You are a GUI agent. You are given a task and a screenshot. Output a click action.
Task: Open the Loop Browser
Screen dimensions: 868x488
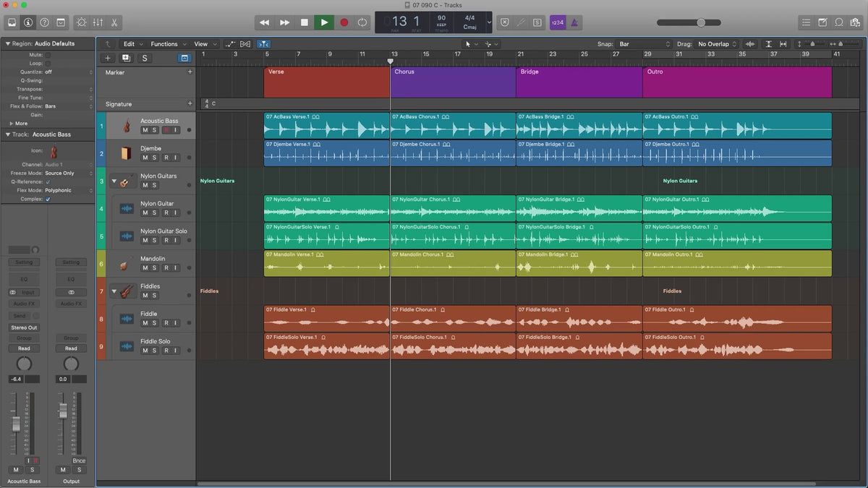coord(839,22)
